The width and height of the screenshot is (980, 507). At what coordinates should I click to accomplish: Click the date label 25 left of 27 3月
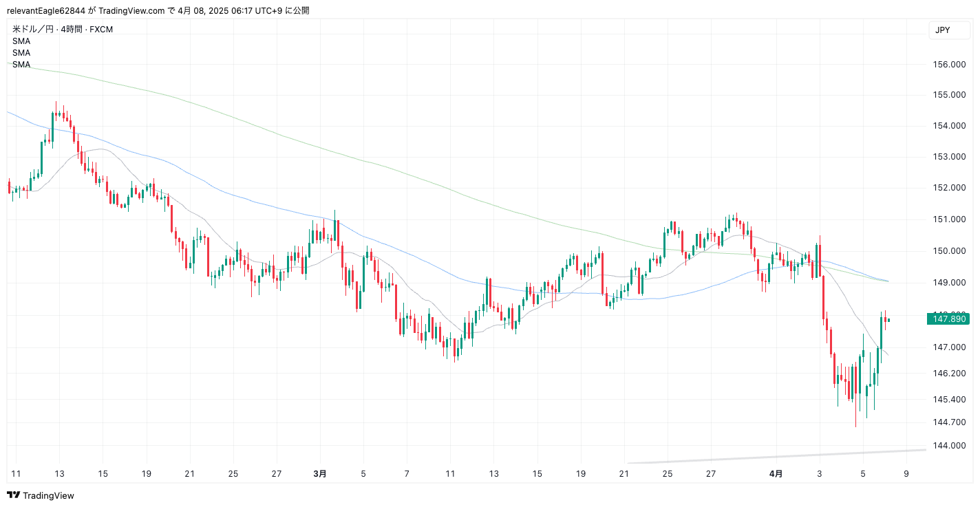(x=233, y=474)
